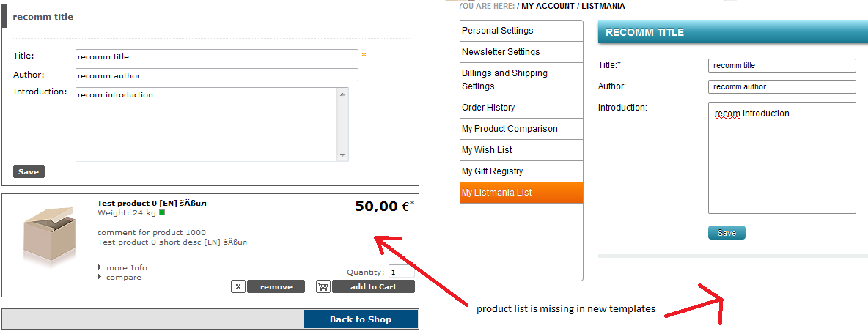Expand the 'more Info' arrow link
Image resolution: width=868 pixels, height=334 pixels.
pyautogui.click(x=126, y=267)
